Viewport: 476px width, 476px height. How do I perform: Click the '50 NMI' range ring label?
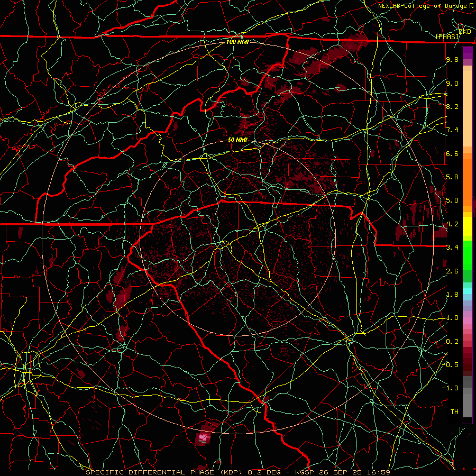(237, 140)
